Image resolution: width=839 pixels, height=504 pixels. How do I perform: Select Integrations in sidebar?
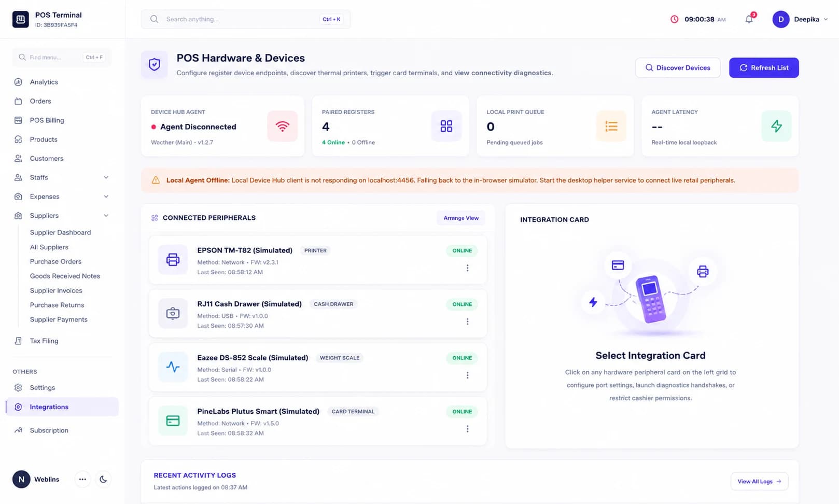62,407
